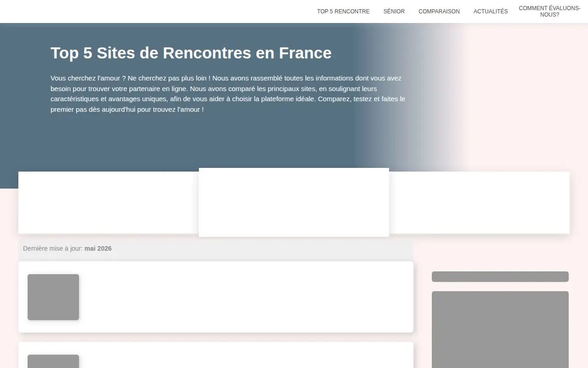Viewport: 588px width, 368px height.
Task: Click the Dernière mise à jour bar
Action: click(x=216, y=248)
